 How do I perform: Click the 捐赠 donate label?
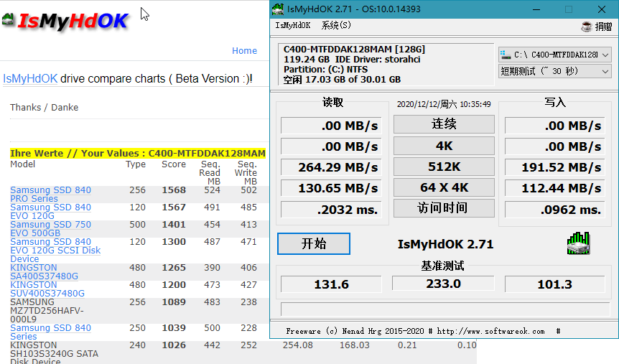pos(604,27)
